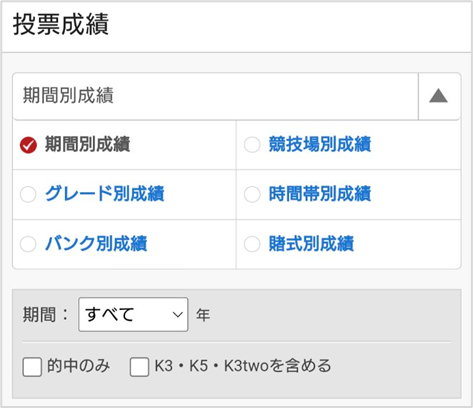Select the 競技場別成績 radio button
473x408 pixels.
point(252,145)
